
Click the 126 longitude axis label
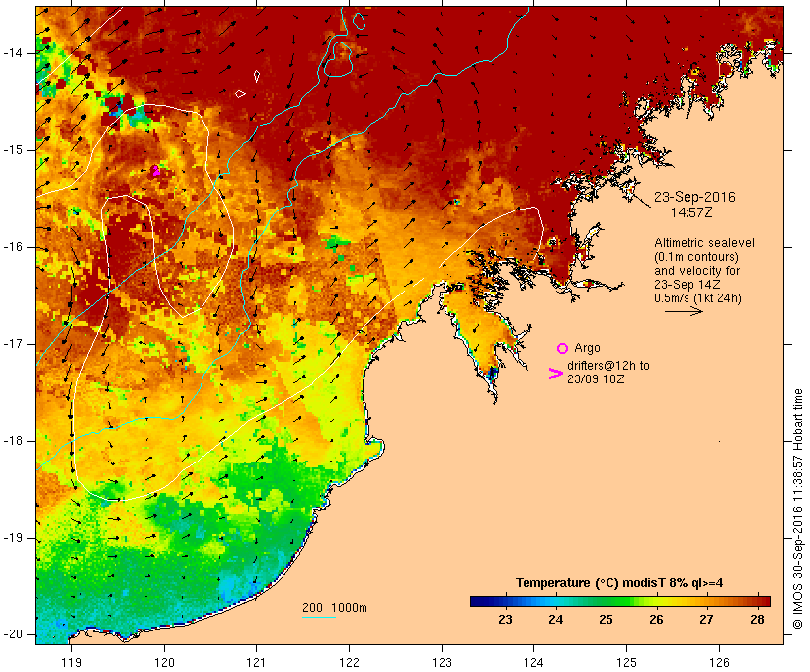click(x=719, y=662)
